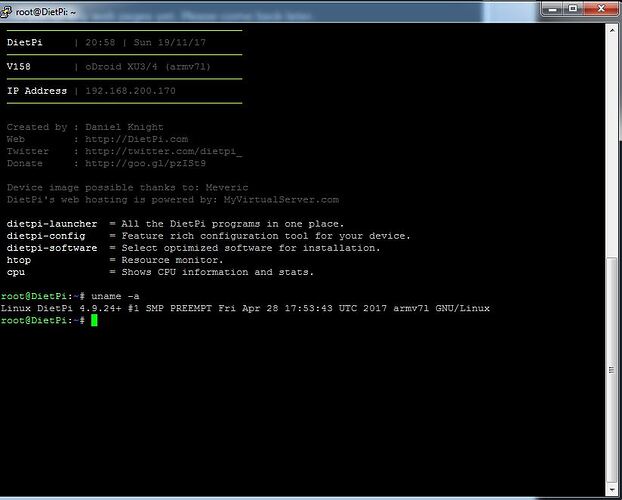Click the 'dietpi-software' command text
Screen dimensions: 622x500
click(x=52, y=248)
